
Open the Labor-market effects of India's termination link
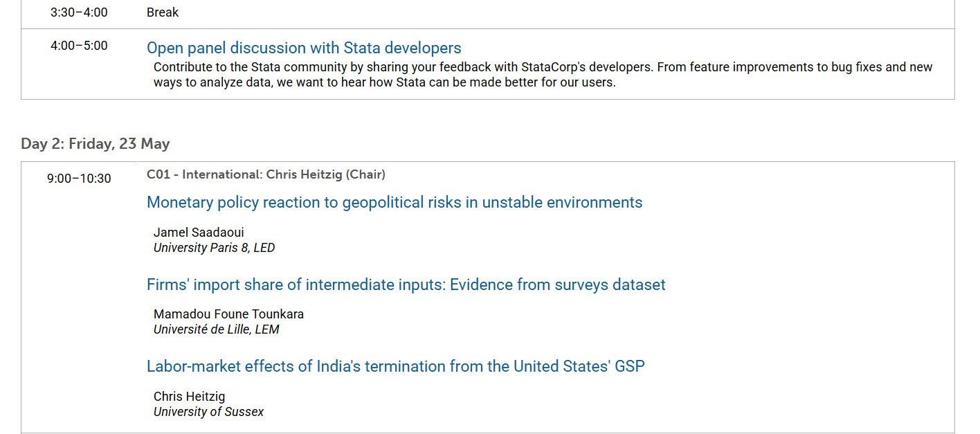click(395, 366)
